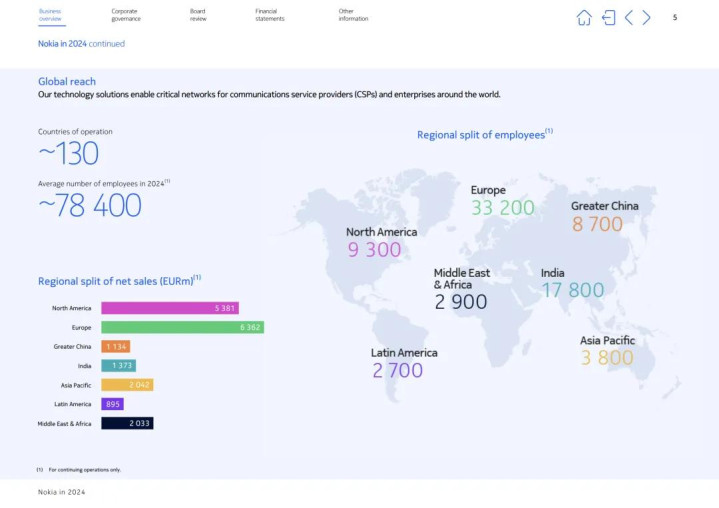The image size is (719, 508).
Task: Click the dark Middle East & Africa bar
Action: (127, 423)
